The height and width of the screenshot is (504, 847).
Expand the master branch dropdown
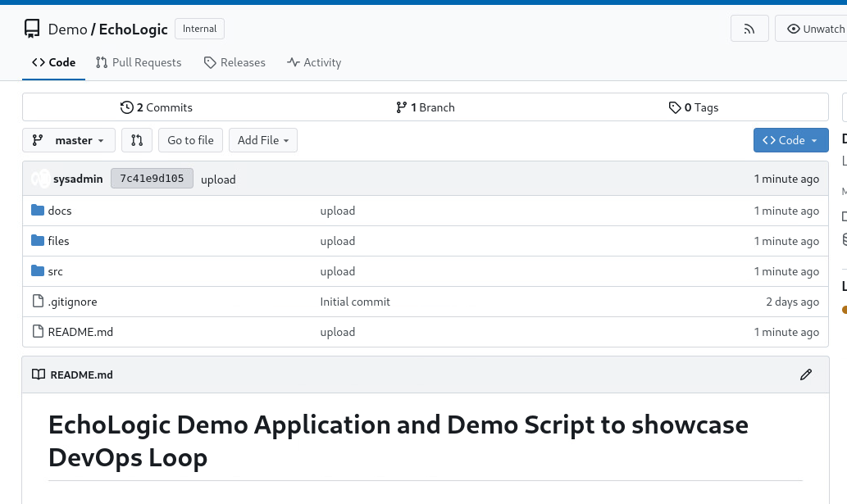point(69,140)
